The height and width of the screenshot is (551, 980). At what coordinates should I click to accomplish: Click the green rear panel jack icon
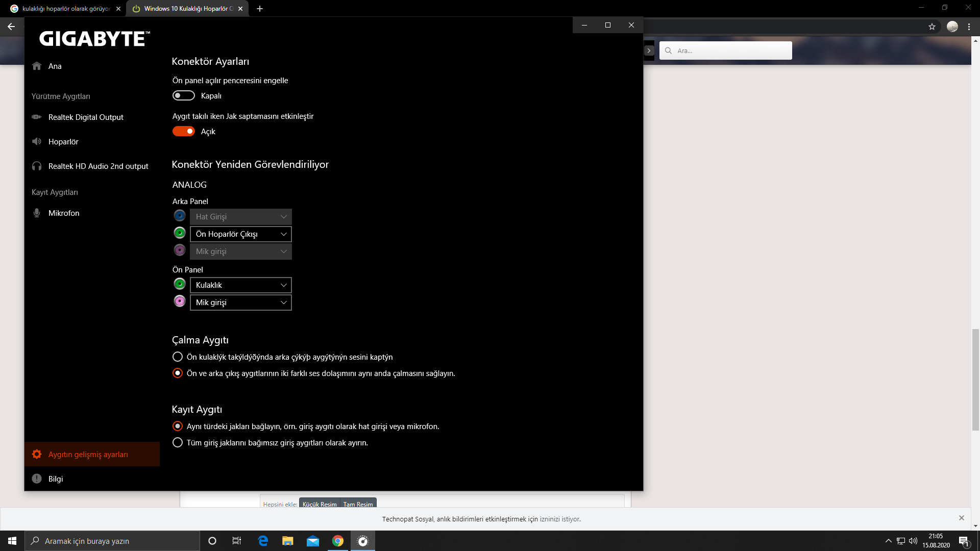[x=180, y=233]
